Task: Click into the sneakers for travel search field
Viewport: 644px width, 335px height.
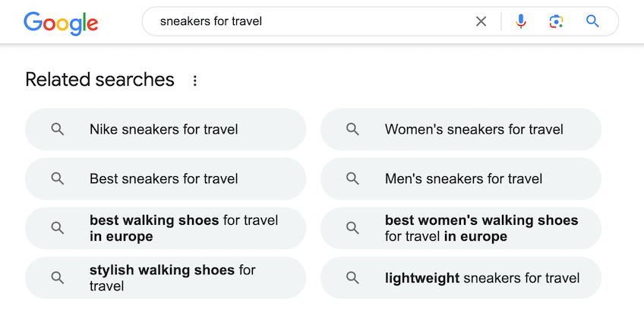Action: [312, 21]
